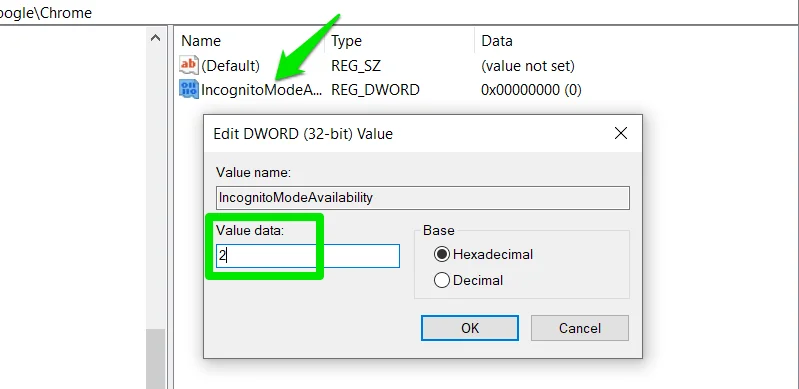The image size is (799, 389).
Task: Click the (Default) string value icon
Action: click(189, 65)
